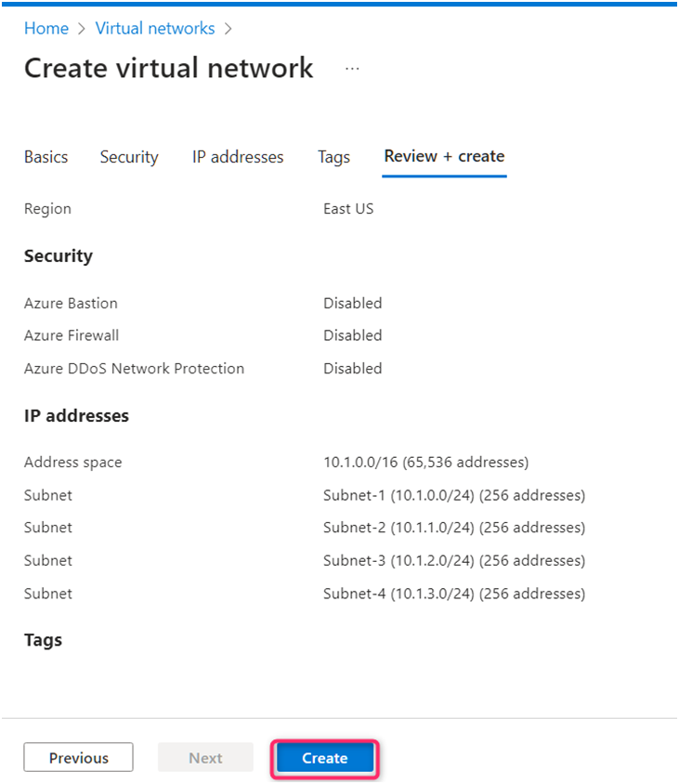Click the chevron after Virtual networks breadcrumb

point(228,29)
